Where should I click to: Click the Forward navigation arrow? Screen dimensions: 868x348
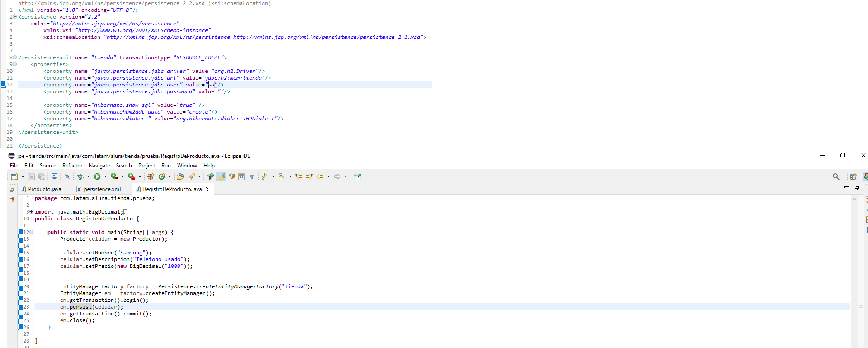pyautogui.click(x=337, y=176)
